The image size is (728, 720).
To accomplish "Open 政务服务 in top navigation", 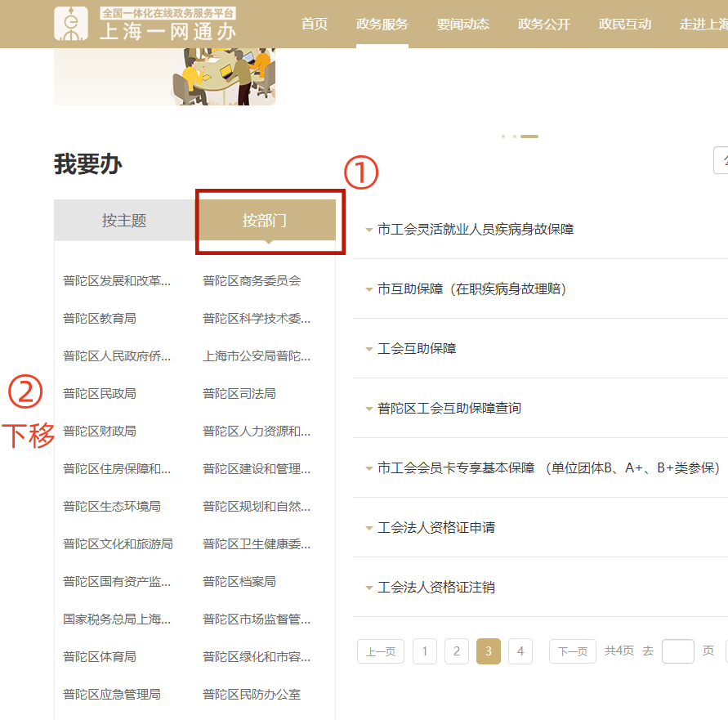I will pyautogui.click(x=382, y=24).
